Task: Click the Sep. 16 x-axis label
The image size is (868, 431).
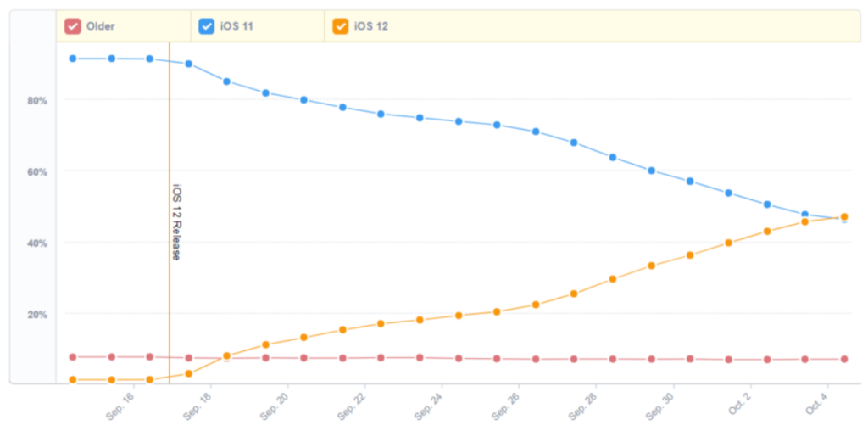Action: [120, 405]
